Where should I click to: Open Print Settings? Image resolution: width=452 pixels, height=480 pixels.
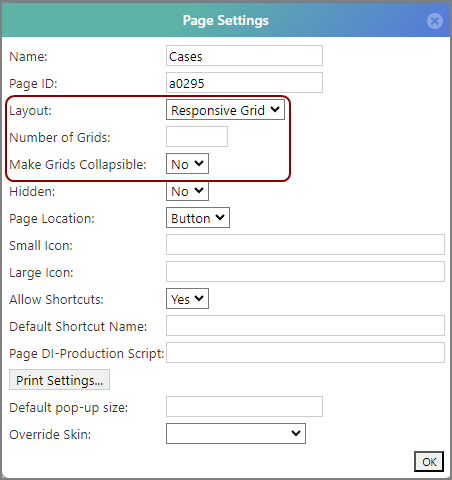59,380
